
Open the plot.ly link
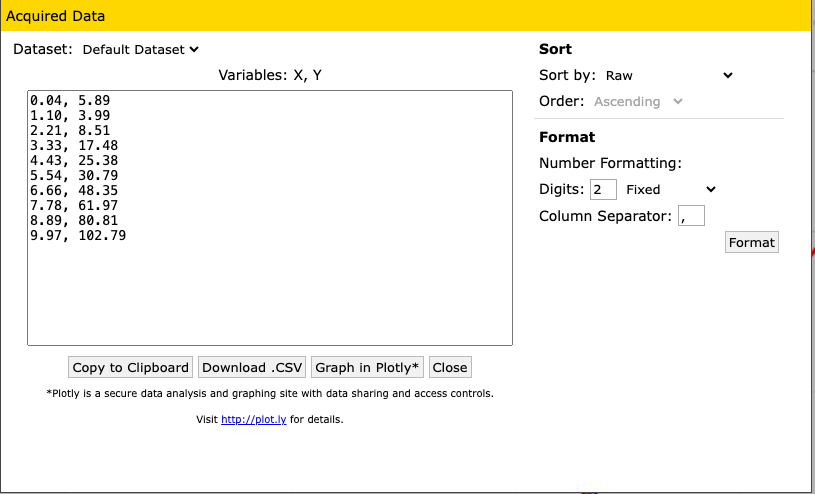[x=253, y=420]
